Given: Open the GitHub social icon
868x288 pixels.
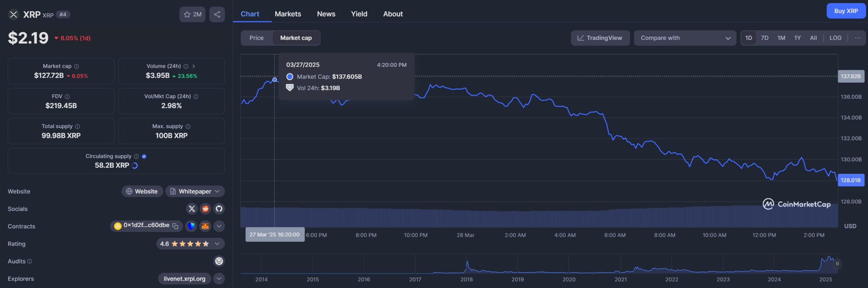Looking at the screenshot, I should pyautogui.click(x=219, y=209).
